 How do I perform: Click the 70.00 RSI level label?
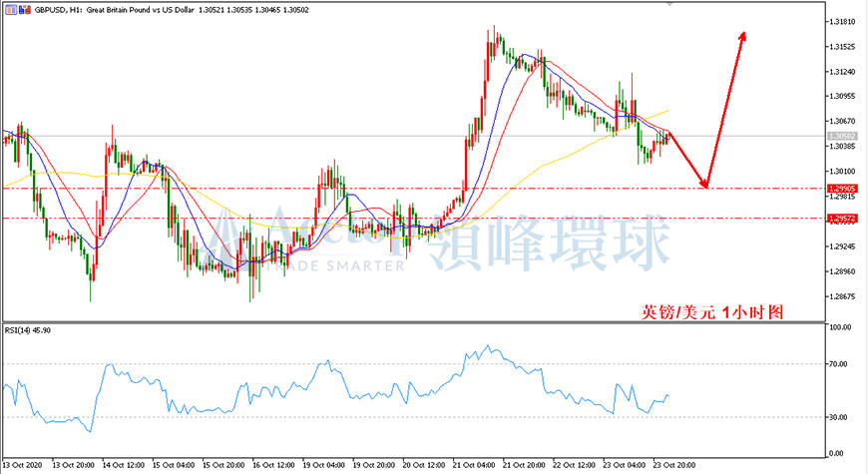pos(838,364)
